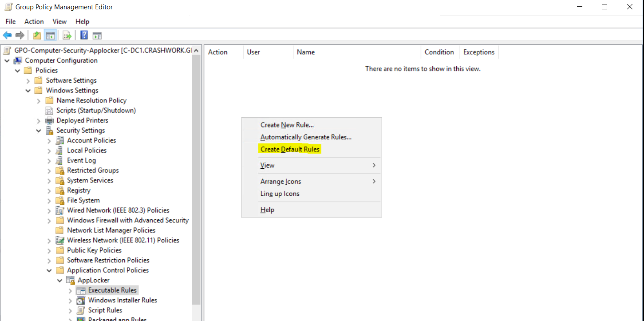Click the Account Policies icon
Screen dimensions: 644x321
60,140
